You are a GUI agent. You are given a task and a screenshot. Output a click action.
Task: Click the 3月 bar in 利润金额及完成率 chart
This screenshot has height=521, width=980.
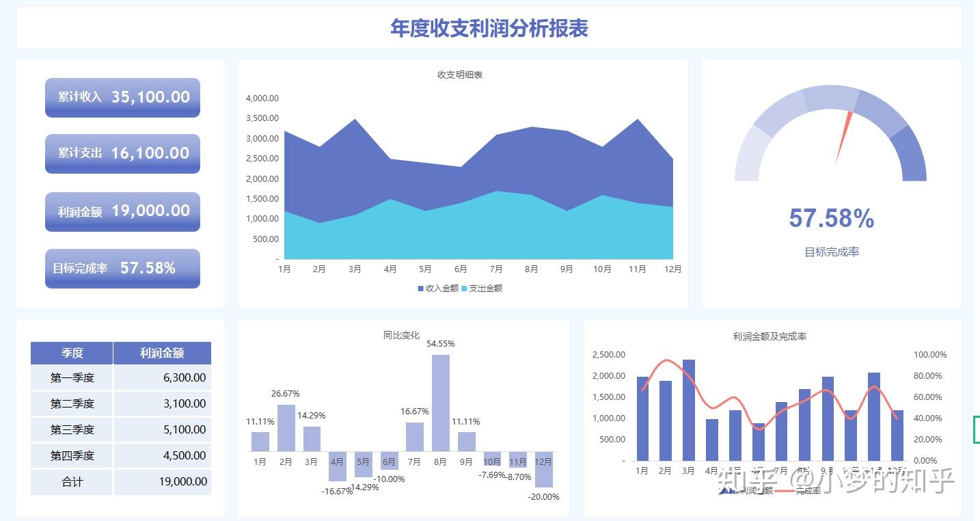(x=688, y=410)
